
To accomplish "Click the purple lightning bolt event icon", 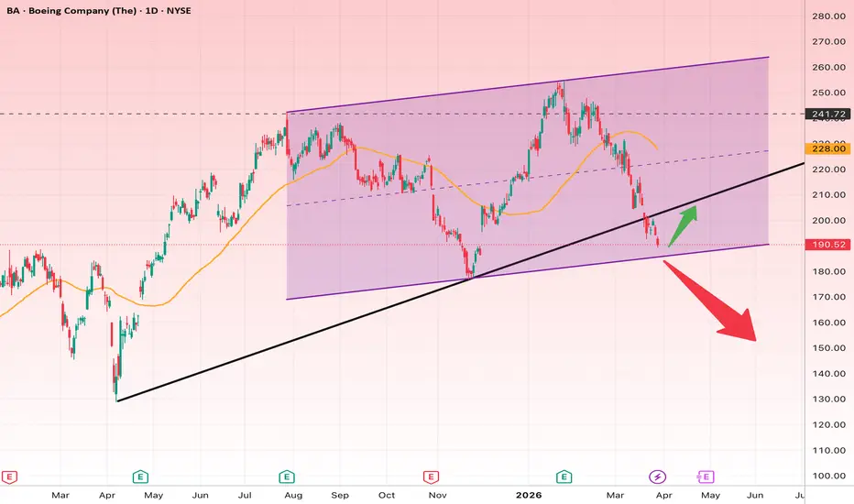I will [657, 477].
